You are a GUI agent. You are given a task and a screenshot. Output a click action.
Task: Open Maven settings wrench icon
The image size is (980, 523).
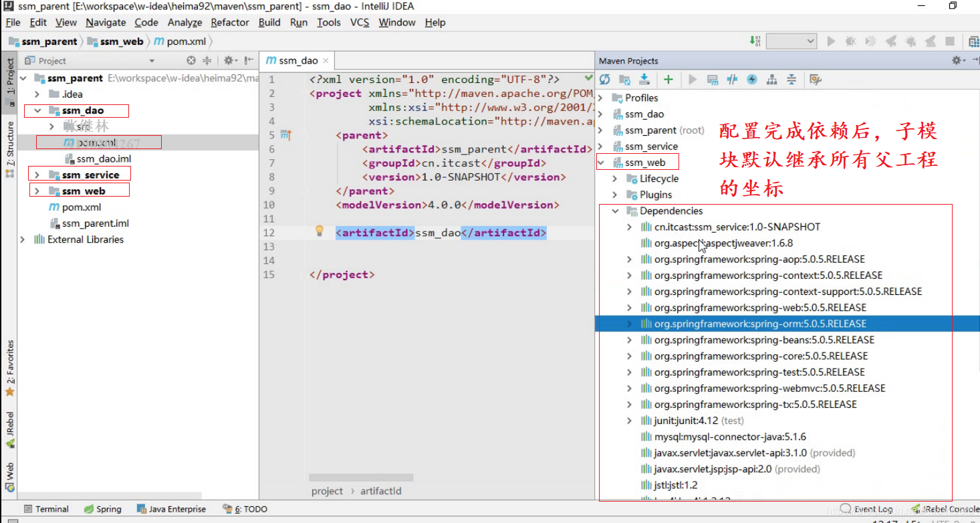816,80
